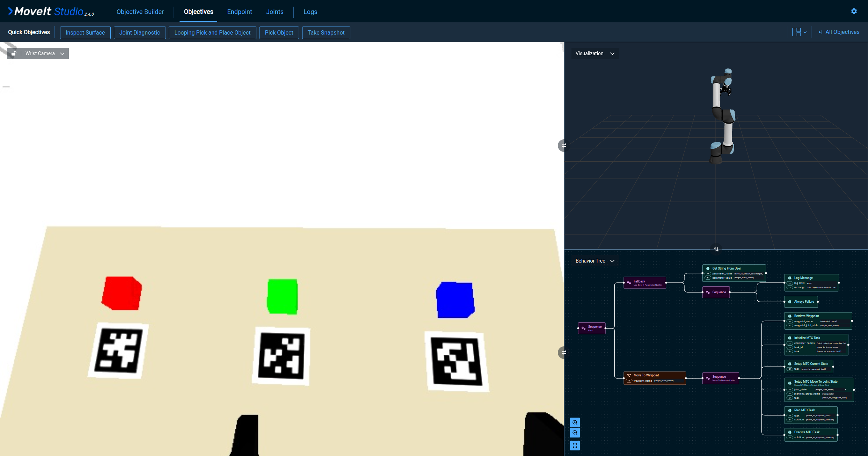The image size is (868, 456).
Task: Click the Always Failure node icon
Action: click(x=790, y=302)
